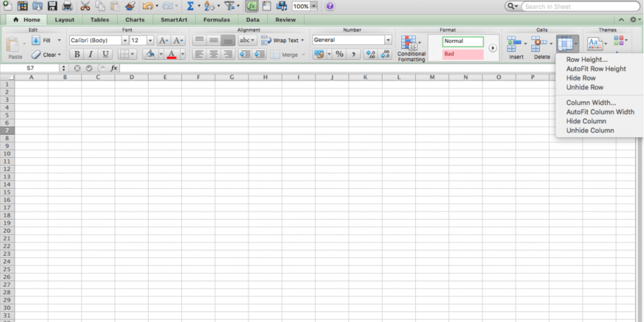This screenshot has height=322, width=644.
Task: Open the 100% zoom dropdown
Action: pyautogui.click(x=314, y=7)
